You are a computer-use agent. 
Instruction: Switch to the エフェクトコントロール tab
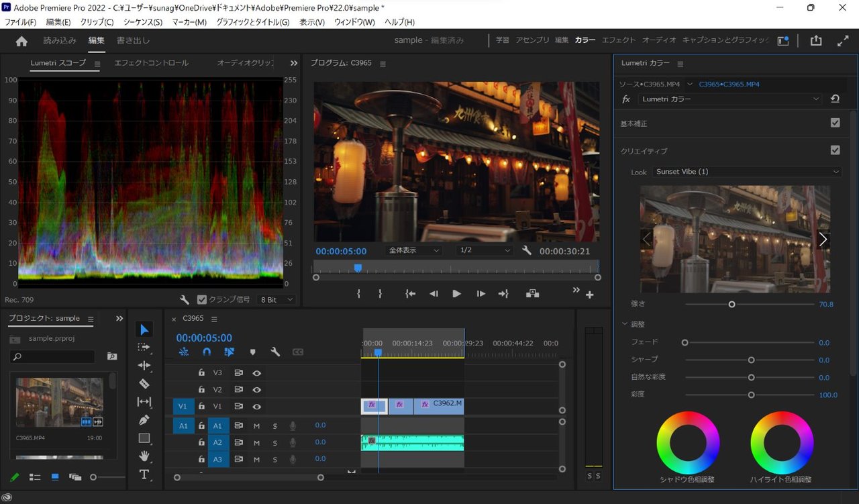(x=151, y=63)
